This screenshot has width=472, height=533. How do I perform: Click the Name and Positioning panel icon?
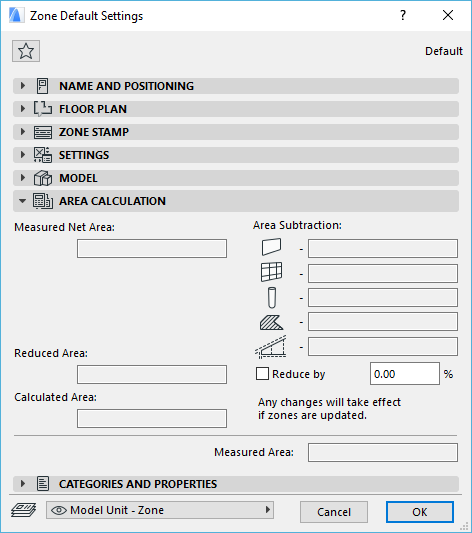point(42,86)
